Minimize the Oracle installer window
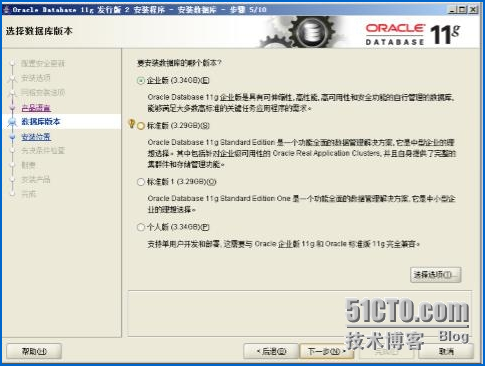Viewport: 485px width, 366px height. click(452, 10)
